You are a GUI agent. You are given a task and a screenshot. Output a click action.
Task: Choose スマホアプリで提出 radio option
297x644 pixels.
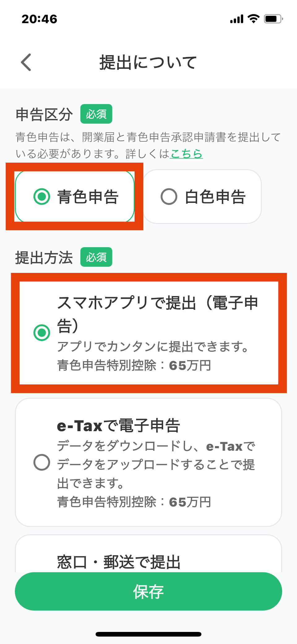(42, 333)
